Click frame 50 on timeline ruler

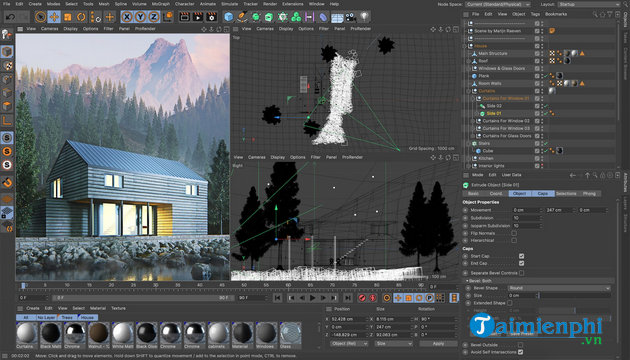(244, 286)
